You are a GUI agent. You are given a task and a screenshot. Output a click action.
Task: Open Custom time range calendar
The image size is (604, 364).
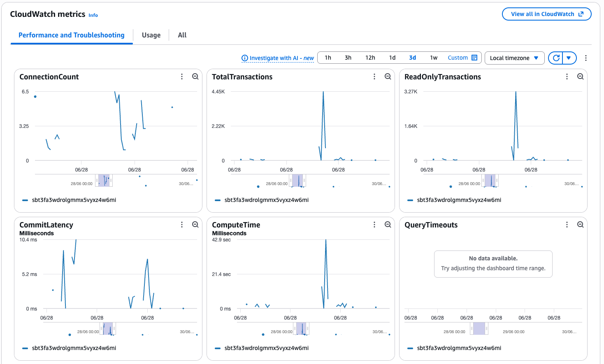462,58
